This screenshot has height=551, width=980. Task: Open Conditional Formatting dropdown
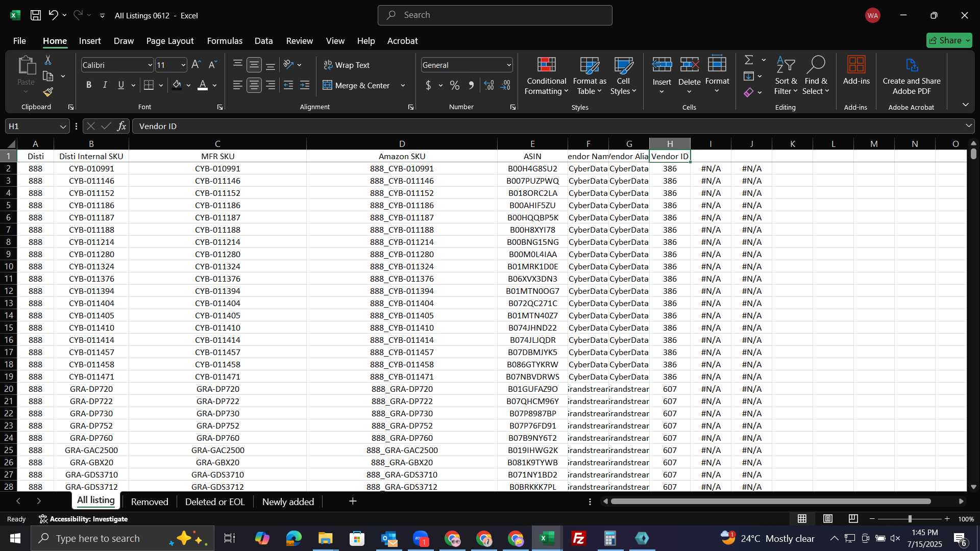click(546, 76)
